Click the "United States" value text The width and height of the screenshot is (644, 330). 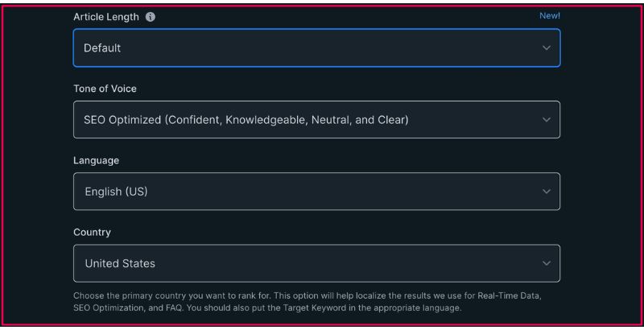point(120,263)
